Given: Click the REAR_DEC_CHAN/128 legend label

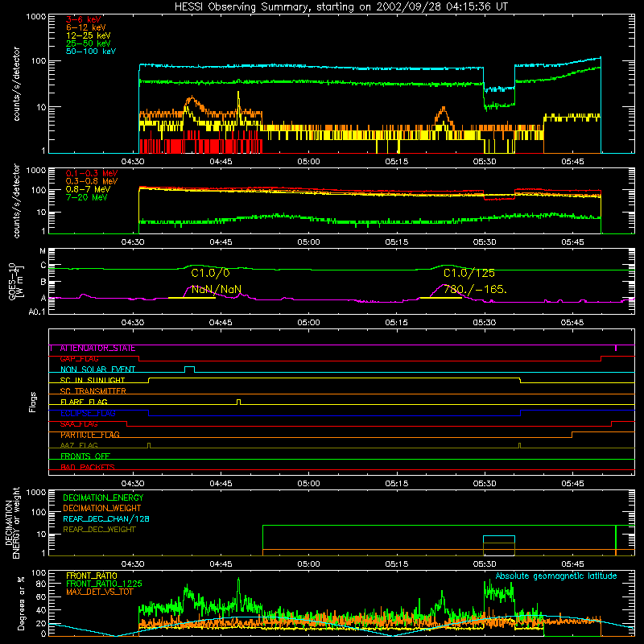Looking at the screenshot, I should coord(106,519).
